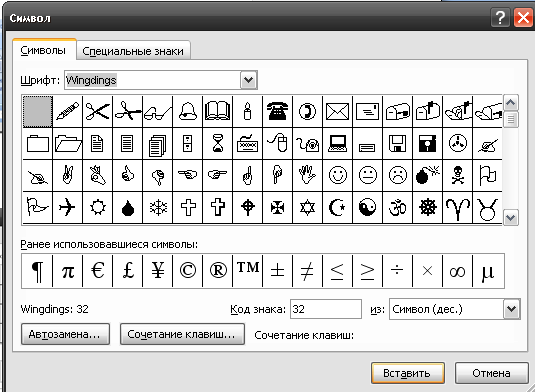Select the black droplet symbol

point(128,207)
